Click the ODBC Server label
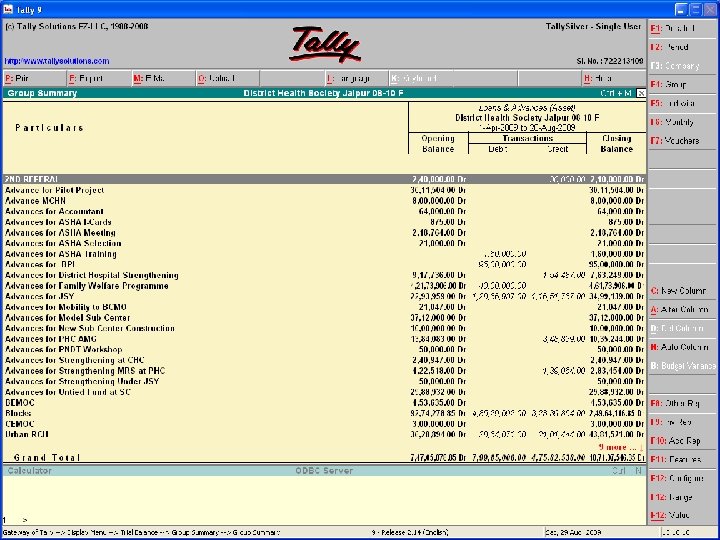720x540 pixels. 324,471
